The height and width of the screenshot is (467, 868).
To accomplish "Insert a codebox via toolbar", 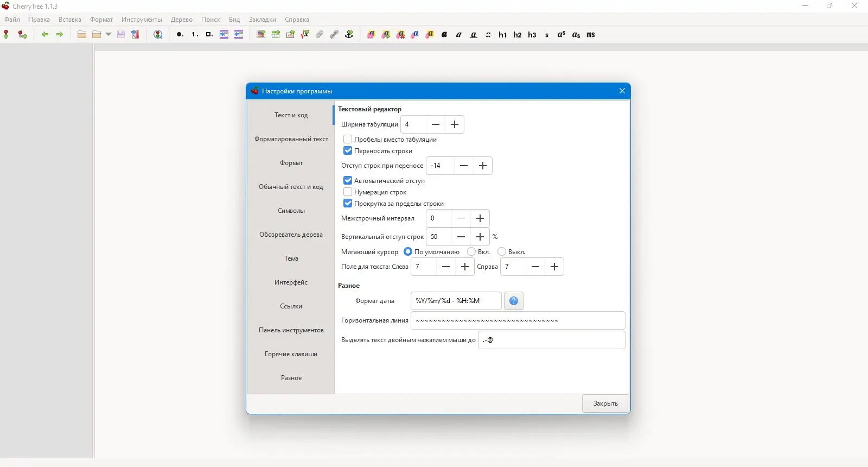I will (290, 35).
